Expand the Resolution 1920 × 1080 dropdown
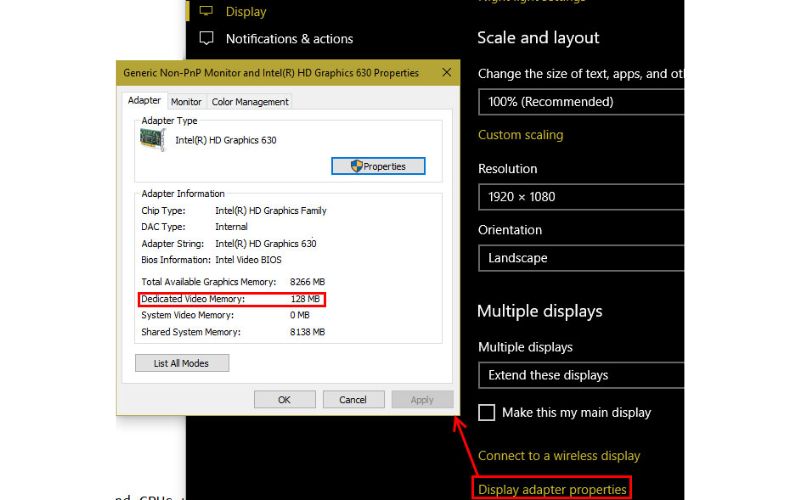Screen dimensions: 800x500 coord(581,197)
